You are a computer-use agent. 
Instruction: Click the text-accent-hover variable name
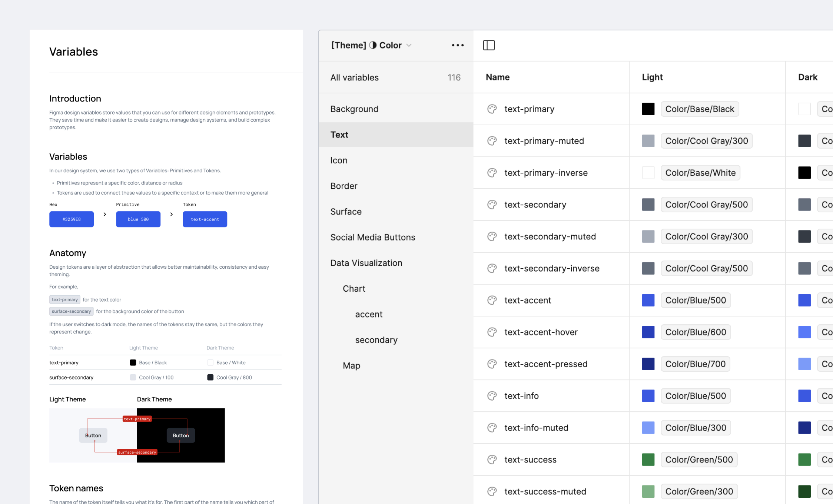pyautogui.click(x=541, y=332)
